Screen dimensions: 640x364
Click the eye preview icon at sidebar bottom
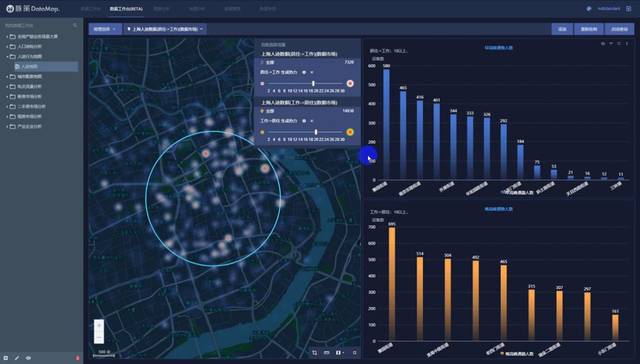pyautogui.click(x=28, y=358)
